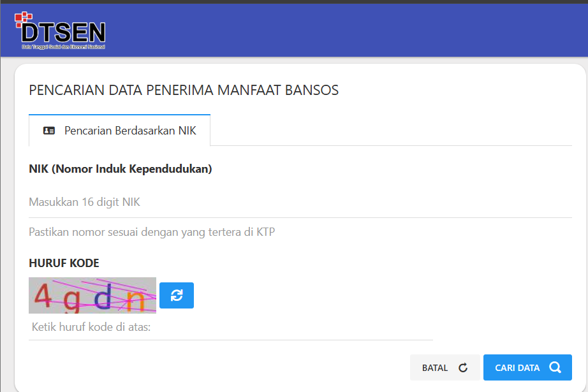Screen dimensions: 588x392
Task: Click the 'PENCARIAN DATA PENERIMA MANFAAT BANSOS' heading
Action: pyautogui.click(x=184, y=91)
